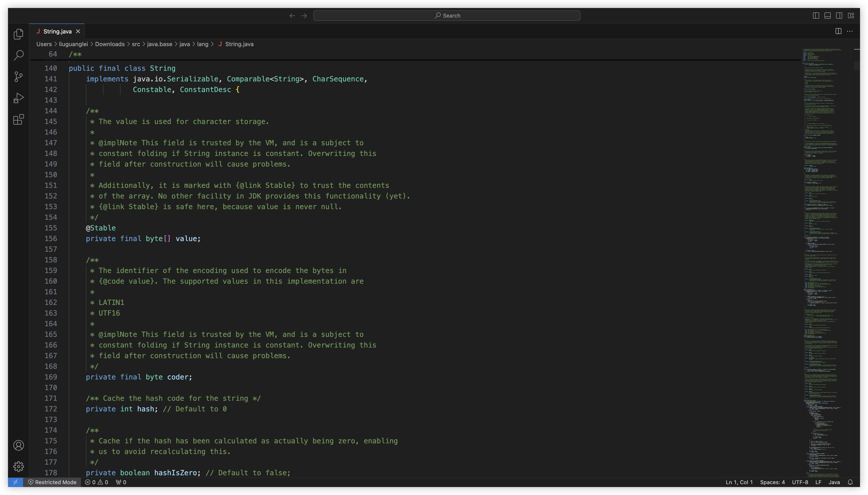The height and width of the screenshot is (495, 868).
Task: Open Run and Debug view
Action: point(19,98)
